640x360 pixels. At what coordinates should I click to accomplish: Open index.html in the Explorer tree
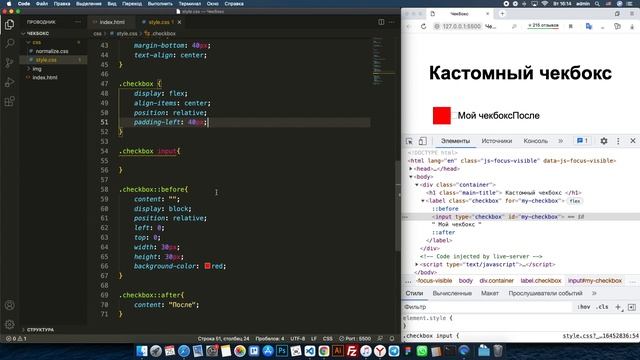coord(45,78)
